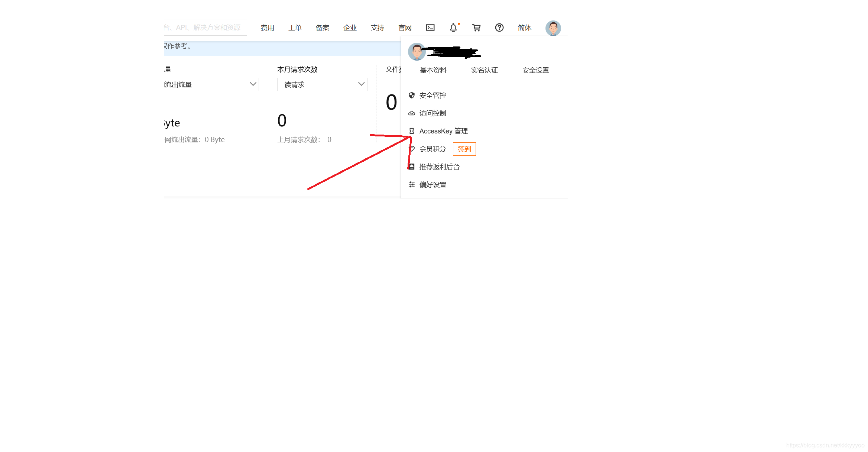Open the shopping cart icon
The width and height of the screenshot is (868, 452).
[x=476, y=28]
